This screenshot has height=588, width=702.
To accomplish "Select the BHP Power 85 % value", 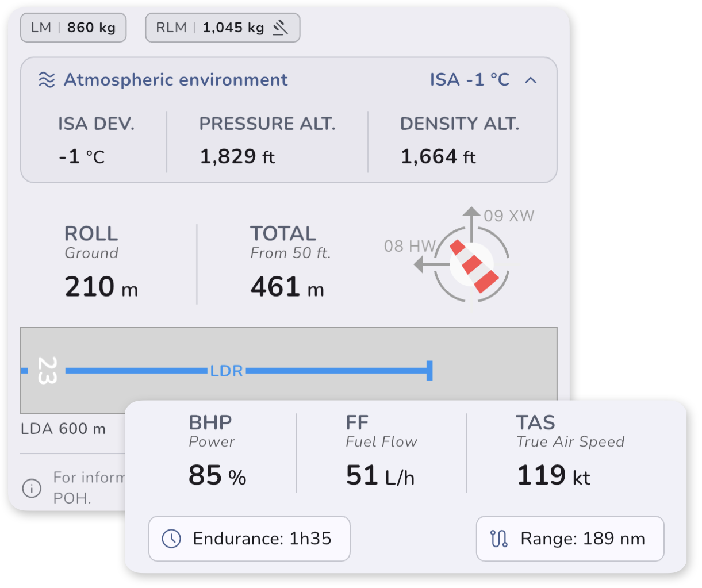I will coord(217,476).
